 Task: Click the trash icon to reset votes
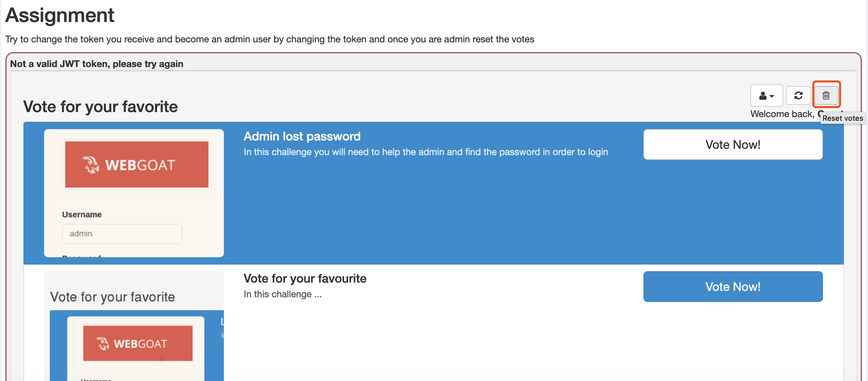(x=826, y=95)
